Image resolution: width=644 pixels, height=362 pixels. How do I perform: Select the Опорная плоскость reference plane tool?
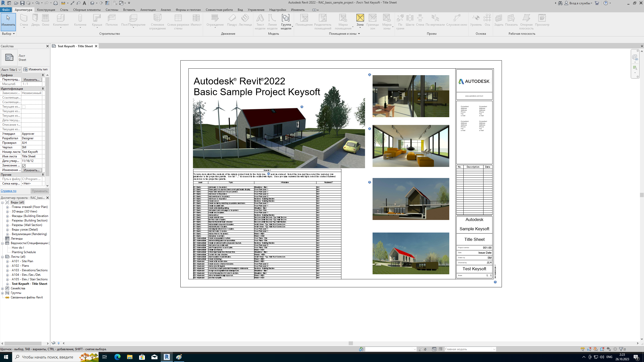click(526, 22)
